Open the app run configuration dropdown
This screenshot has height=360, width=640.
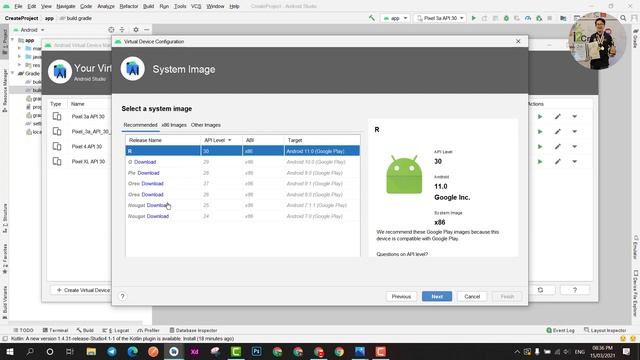point(396,18)
